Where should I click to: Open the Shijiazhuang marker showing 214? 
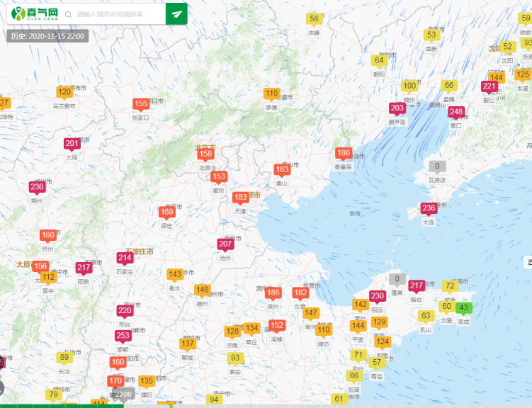[125, 258]
